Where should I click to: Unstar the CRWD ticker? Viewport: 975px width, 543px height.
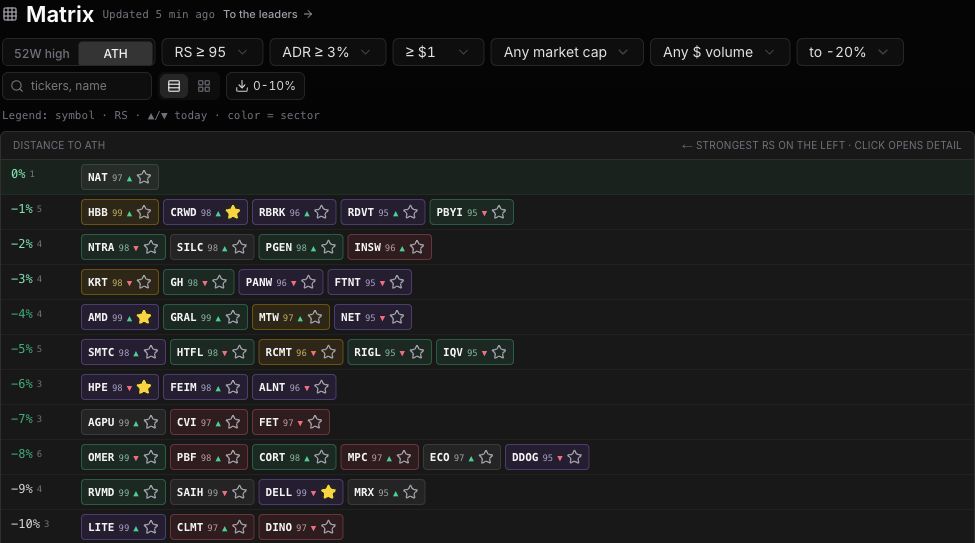(233, 212)
